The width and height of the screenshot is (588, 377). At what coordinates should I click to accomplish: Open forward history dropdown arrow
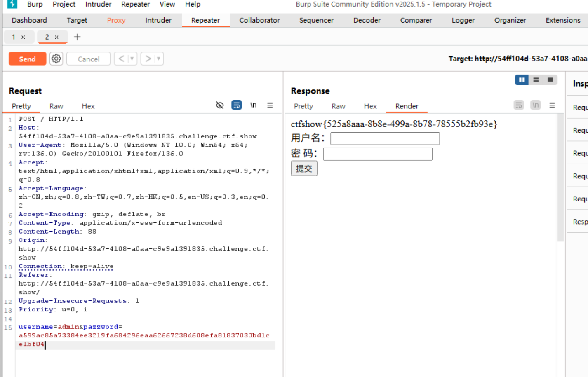point(159,59)
